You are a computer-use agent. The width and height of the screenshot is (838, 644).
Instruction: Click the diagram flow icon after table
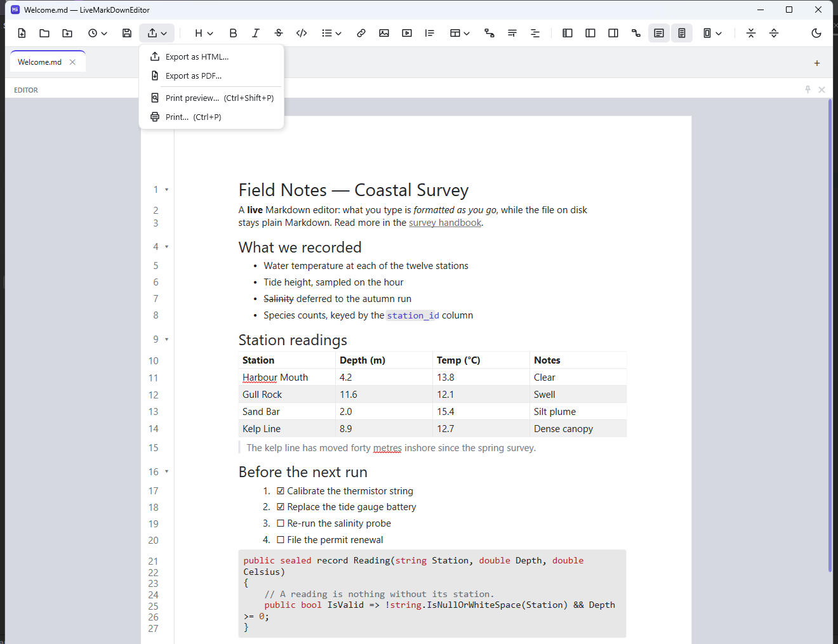[x=489, y=33]
